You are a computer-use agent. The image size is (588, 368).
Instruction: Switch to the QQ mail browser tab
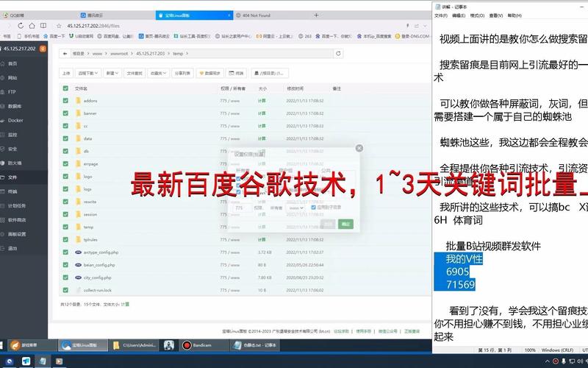pos(17,15)
